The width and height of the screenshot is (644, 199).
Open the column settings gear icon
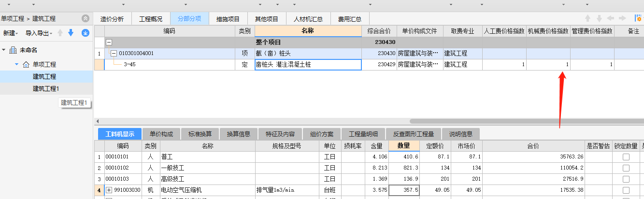[639, 18]
